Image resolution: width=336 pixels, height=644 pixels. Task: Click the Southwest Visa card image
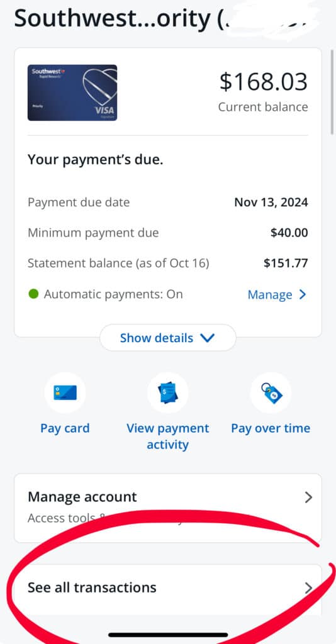(x=72, y=93)
